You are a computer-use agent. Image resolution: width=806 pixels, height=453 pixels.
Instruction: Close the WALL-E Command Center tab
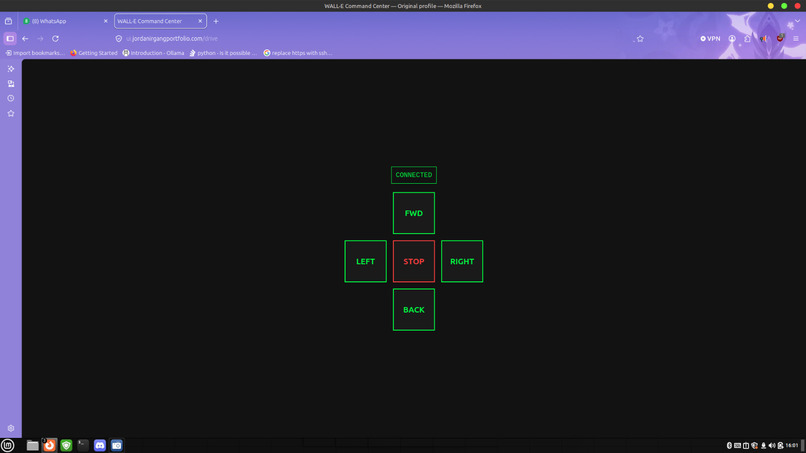(x=200, y=21)
